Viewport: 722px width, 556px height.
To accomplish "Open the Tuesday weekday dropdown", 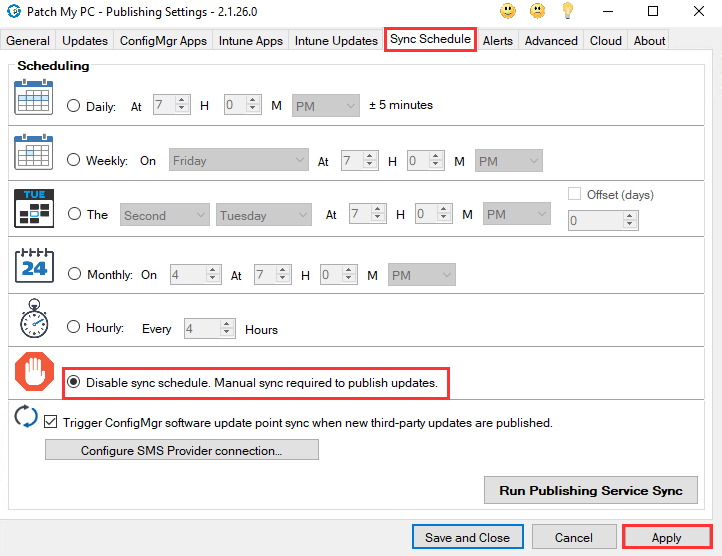I will 264,215.
